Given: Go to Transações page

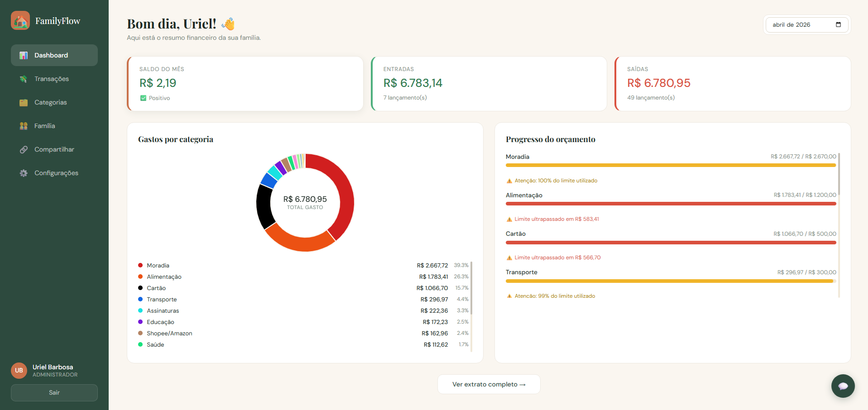Looking at the screenshot, I should tap(54, 79).
